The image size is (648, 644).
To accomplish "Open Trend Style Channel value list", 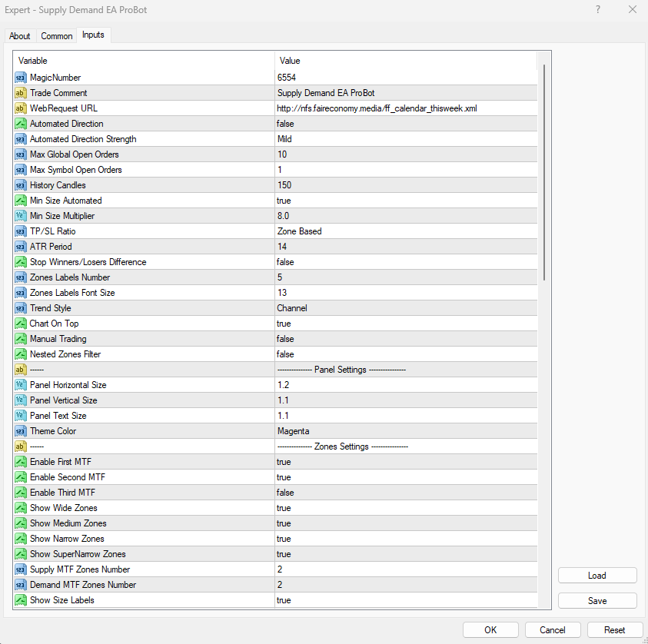I will tap(406, 308).
